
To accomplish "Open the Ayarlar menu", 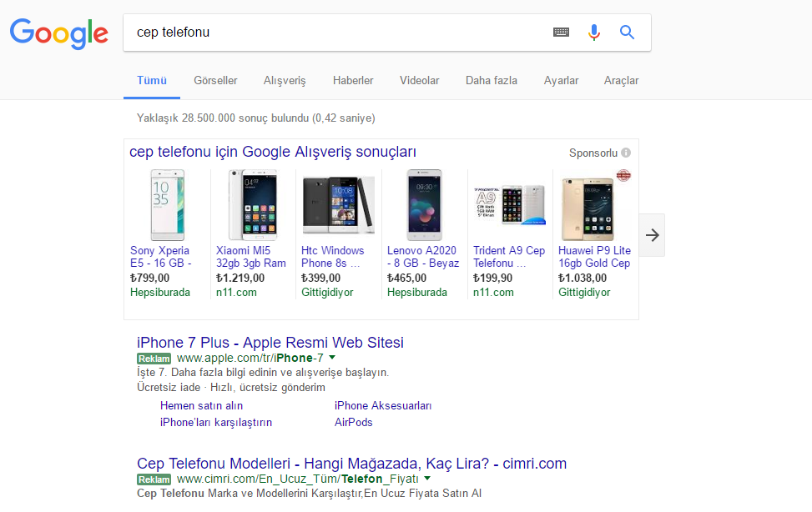I will point(561,81).
